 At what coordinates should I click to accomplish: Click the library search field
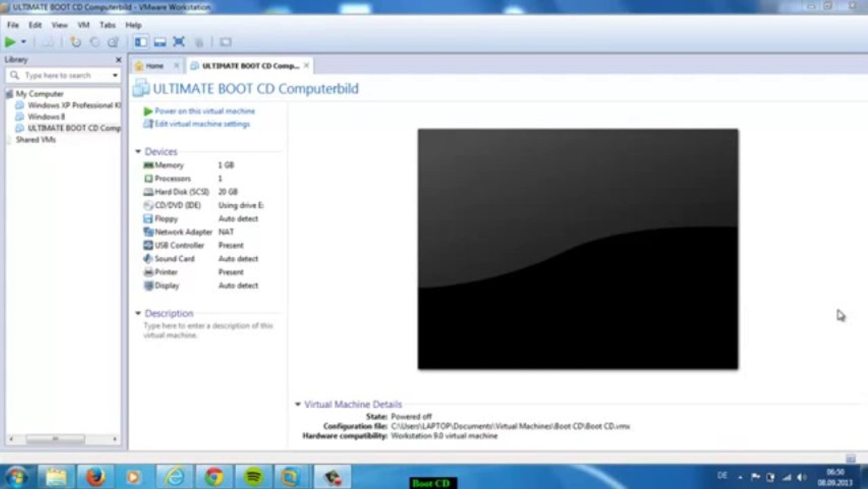tap(62, 75)
